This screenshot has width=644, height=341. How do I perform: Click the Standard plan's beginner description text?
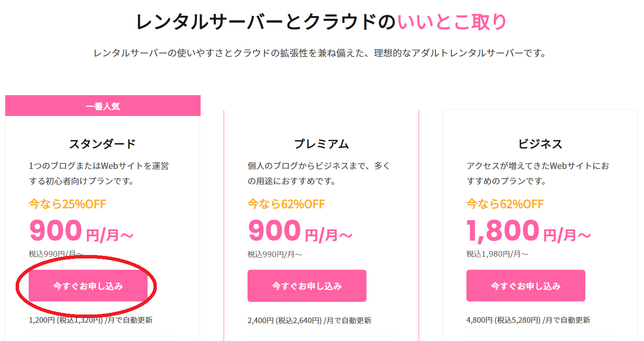coord(99,173)
